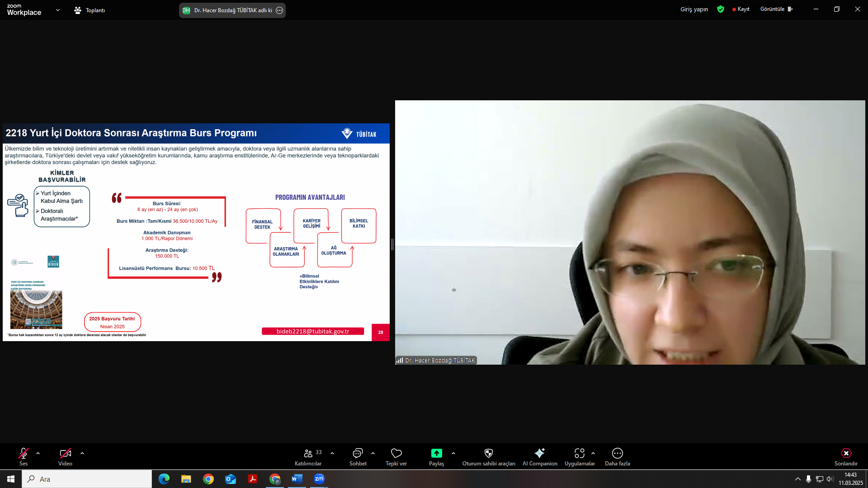Click Daha fazla more options icon
The height and width of the screenshot is (488, 868).
click(617, 453)
